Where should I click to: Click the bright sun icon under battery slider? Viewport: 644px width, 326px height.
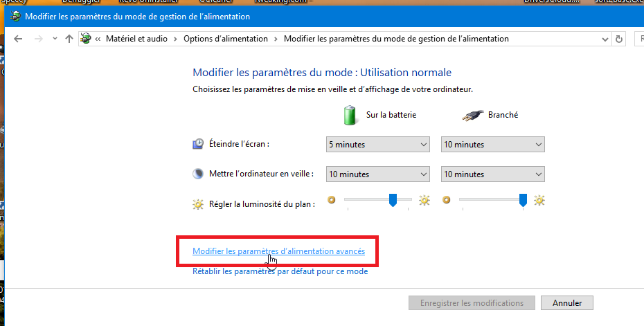(x=424, y=201)
